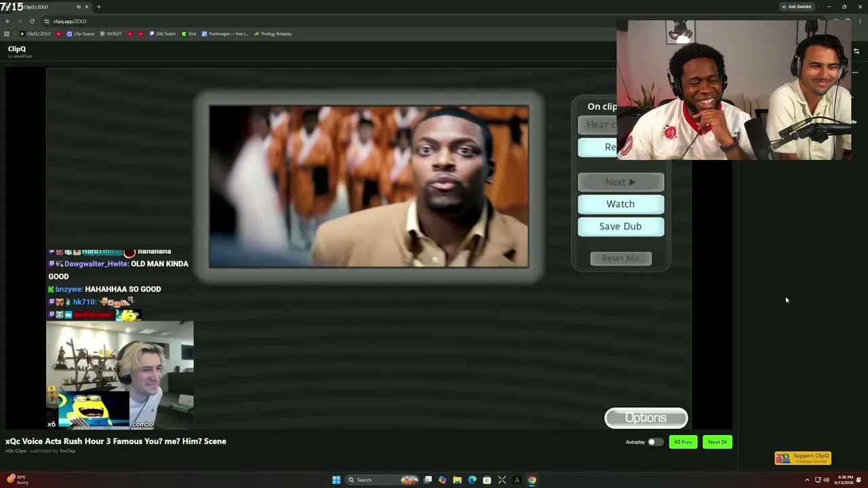The height and width of the screenshot is (488, 868).
Task: Mute the ClipQ tab audio icon
Action: pyautogui.click(x=79, y=7)
